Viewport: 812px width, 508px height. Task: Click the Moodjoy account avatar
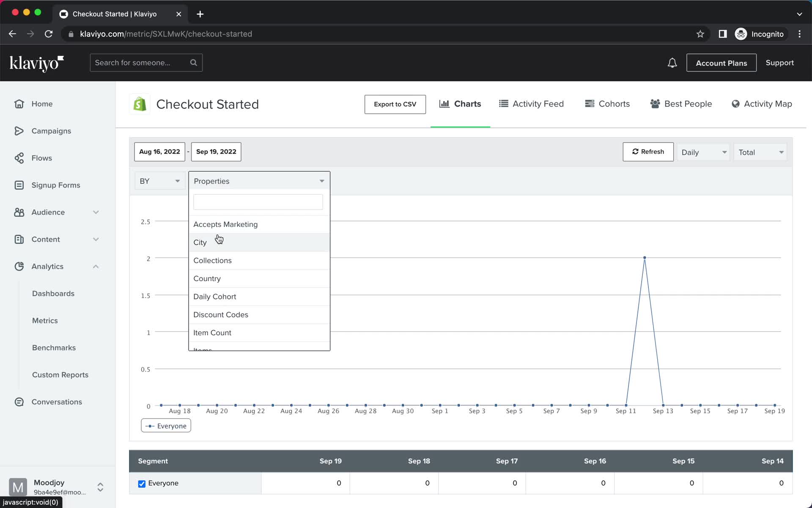pyautogui.click(x=18, y=487)
